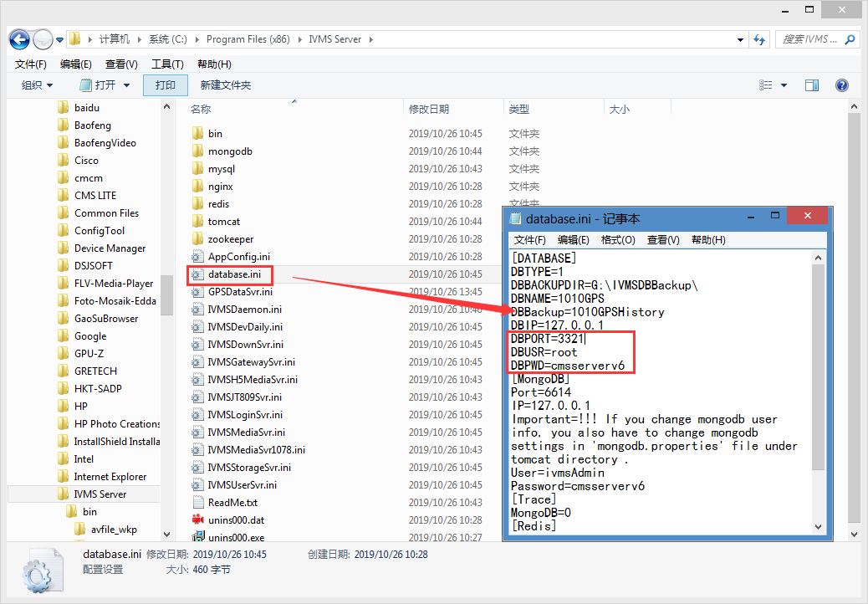The height and width of the screenshot is (604, 868).
Task: Open Notepad 编辑(E) menu
Action: [574, 240]
